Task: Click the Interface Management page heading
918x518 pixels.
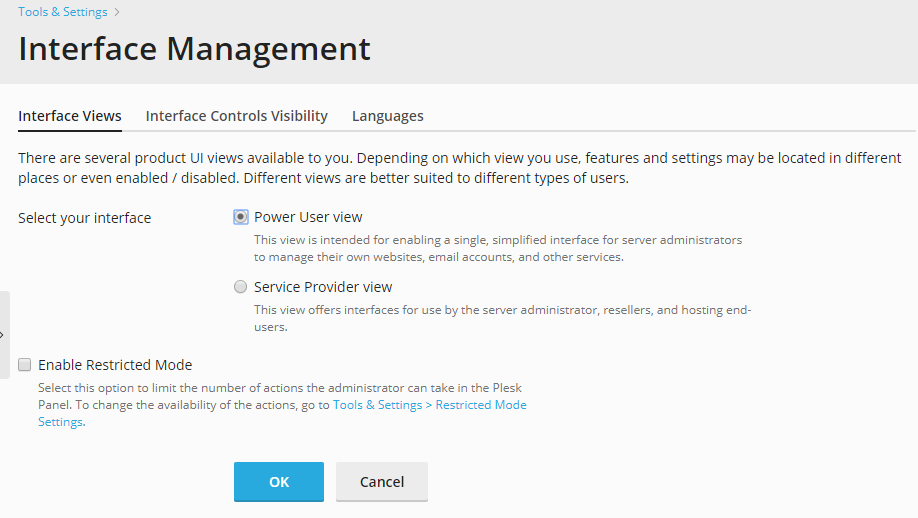Action: (x=194, y=49)
